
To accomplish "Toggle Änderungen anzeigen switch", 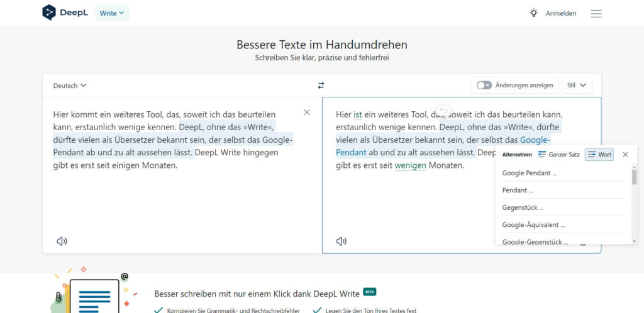I will (484, 85).
